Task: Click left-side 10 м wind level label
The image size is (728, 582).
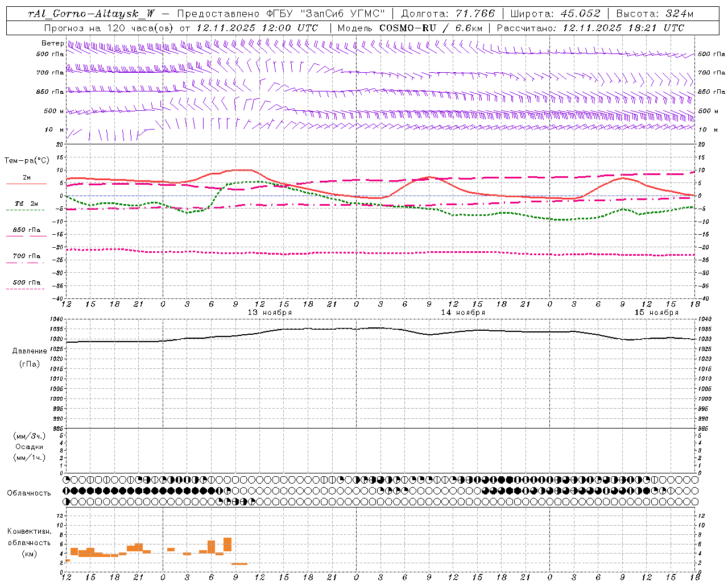Action: [55, 130]
